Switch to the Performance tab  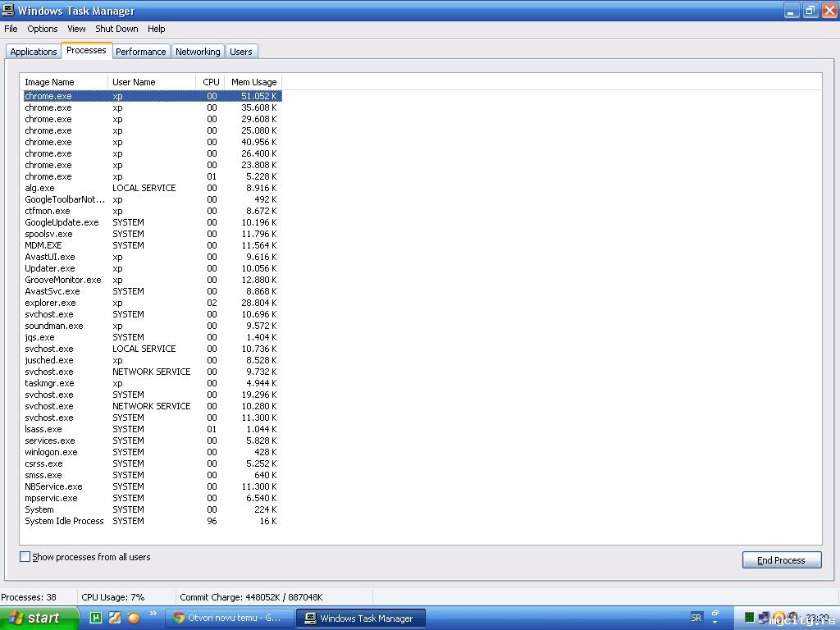[x=141, y=52]
